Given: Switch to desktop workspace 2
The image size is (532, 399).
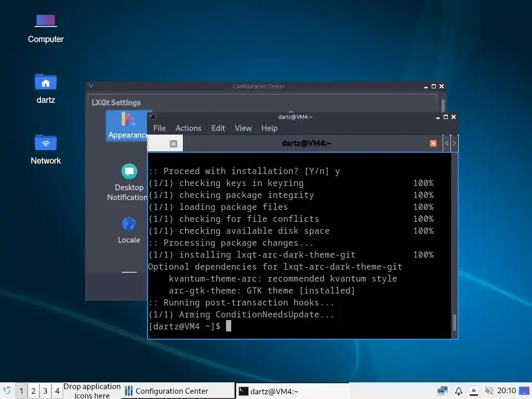Looking at the screenshot, I should click(33, 391).
